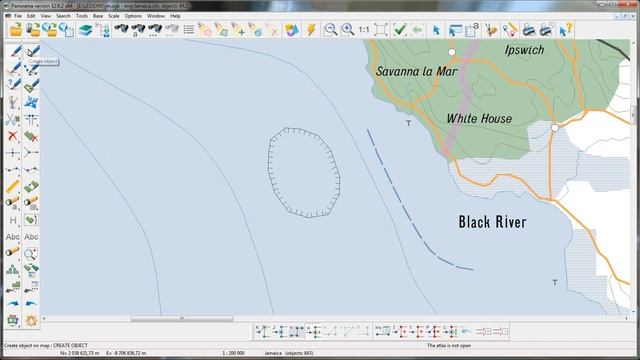This screenshot has height=360, width=640.
Task: Click the Create object pen tool
Action: [x=31, y=51]
